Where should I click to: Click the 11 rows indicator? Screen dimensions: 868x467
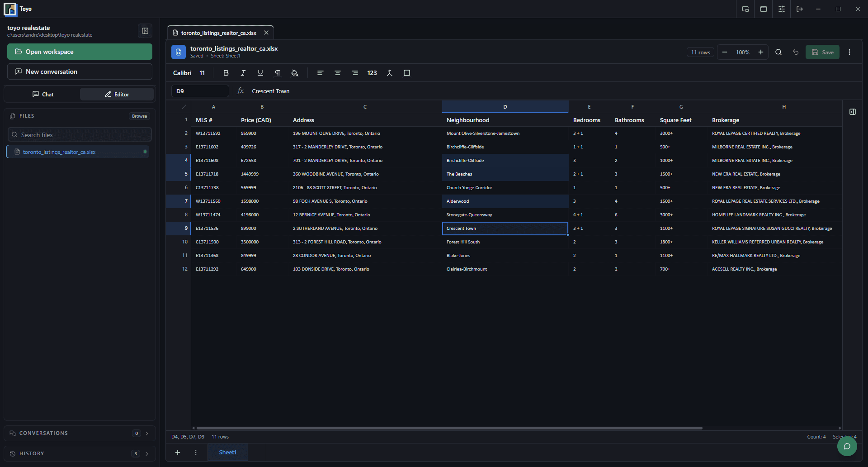[x=700, y=52]
